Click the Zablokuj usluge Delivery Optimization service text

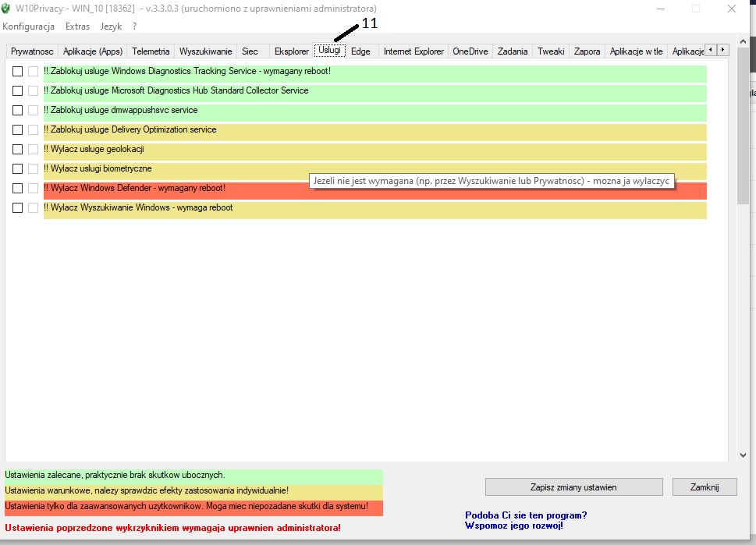tap(130, 129)
